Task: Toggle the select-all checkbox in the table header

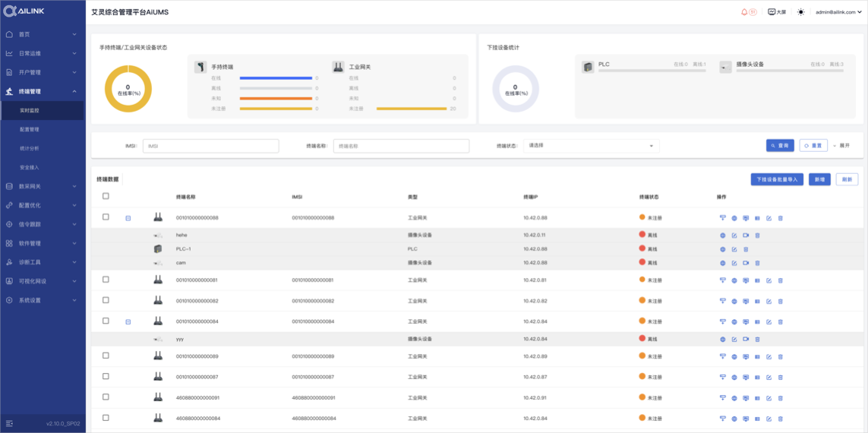Action: (106, 195)
